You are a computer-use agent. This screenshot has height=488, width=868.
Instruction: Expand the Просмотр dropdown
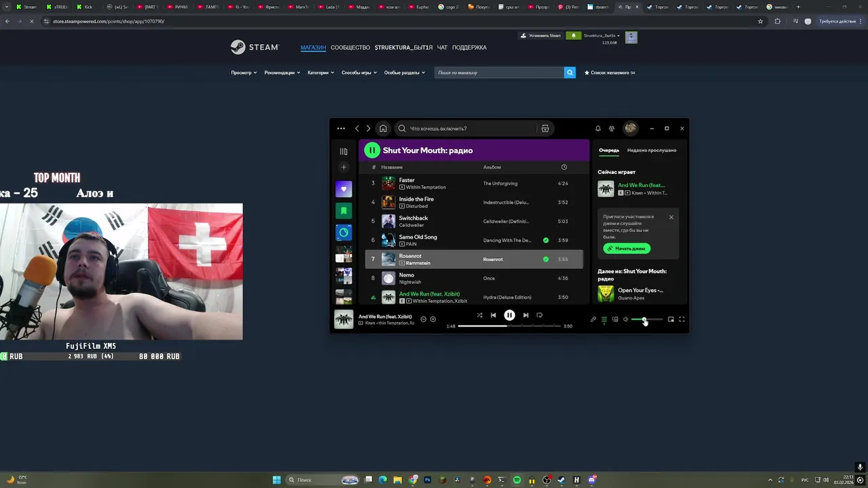[243, 73]
